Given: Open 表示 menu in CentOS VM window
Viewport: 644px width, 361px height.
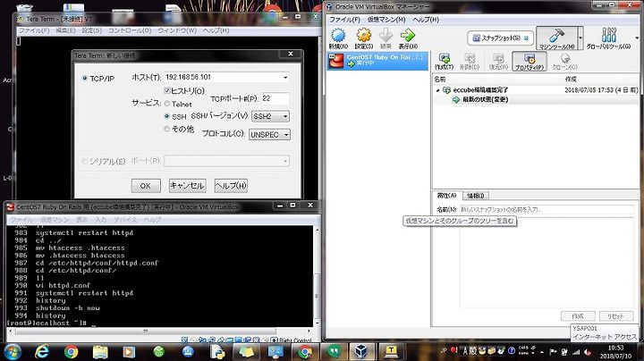Looking at the screenshot, I should coord(81,220).
